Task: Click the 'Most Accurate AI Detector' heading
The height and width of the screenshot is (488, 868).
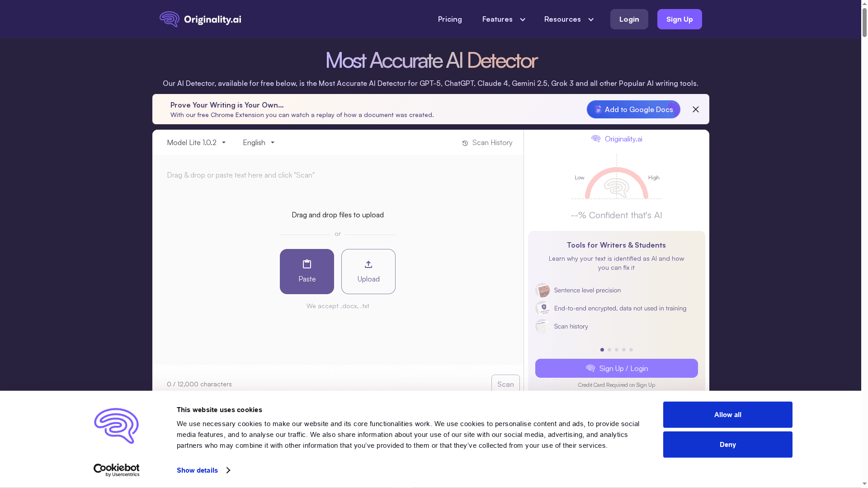Action: click(x=431, y=60)
